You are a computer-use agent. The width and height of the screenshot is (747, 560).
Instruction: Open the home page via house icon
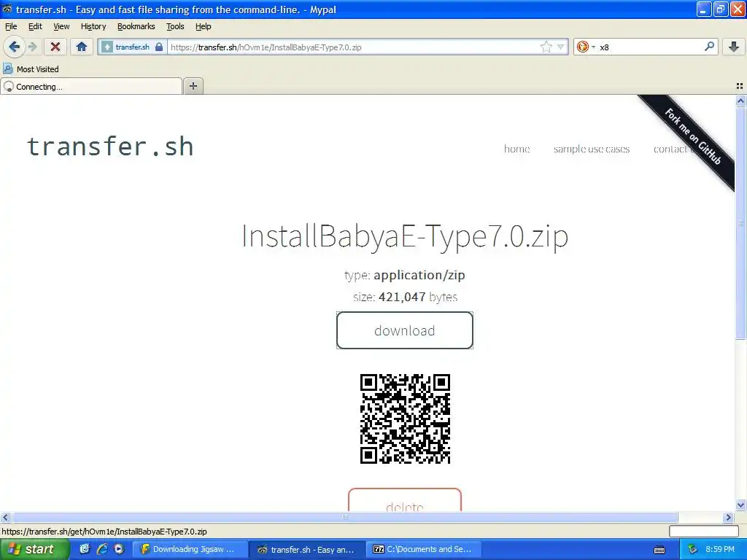tap(82, 47)
